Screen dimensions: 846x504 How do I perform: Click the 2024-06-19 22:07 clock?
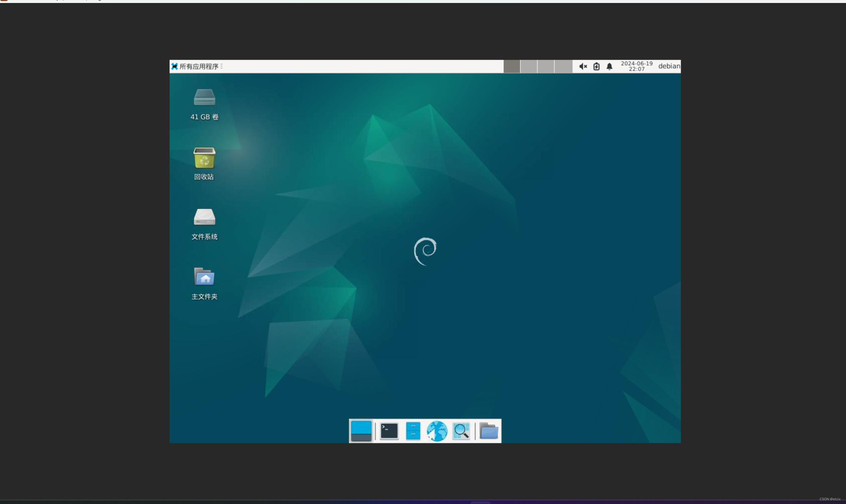tap(637, 66)
